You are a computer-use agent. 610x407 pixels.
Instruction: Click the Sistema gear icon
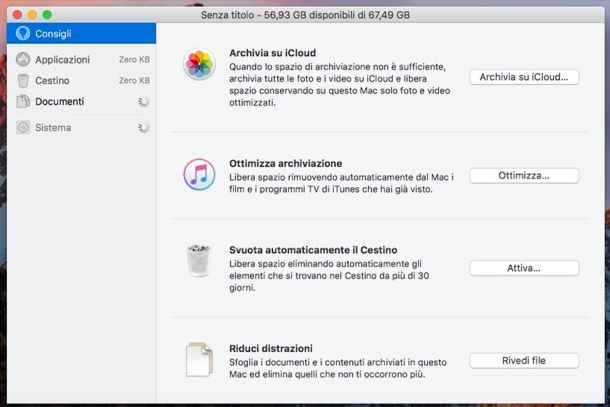click(23, 128)
